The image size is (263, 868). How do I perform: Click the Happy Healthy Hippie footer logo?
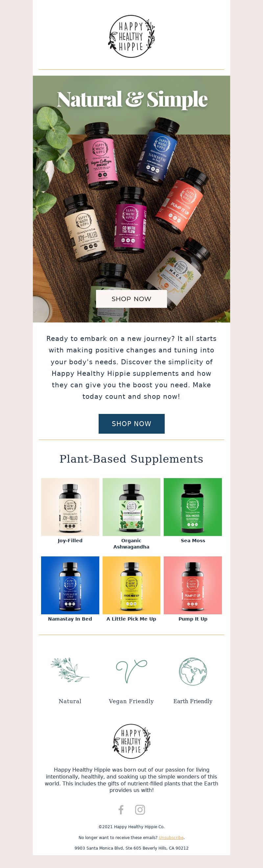tap(131, 741)
